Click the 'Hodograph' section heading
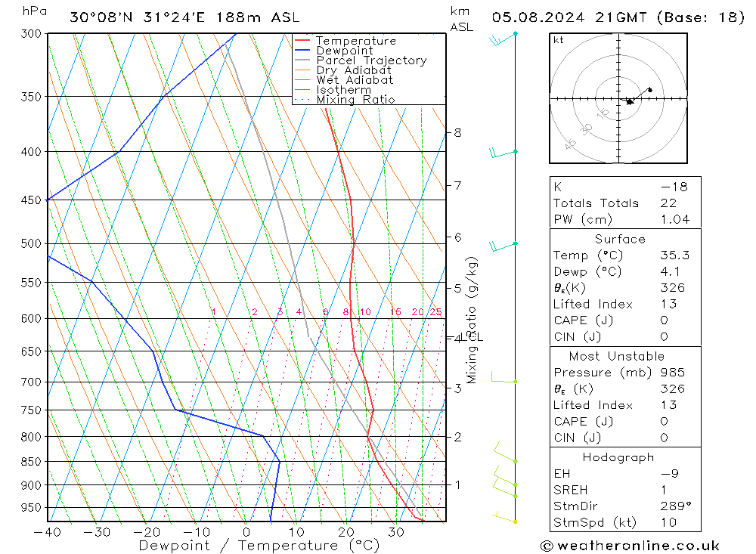 618,457
